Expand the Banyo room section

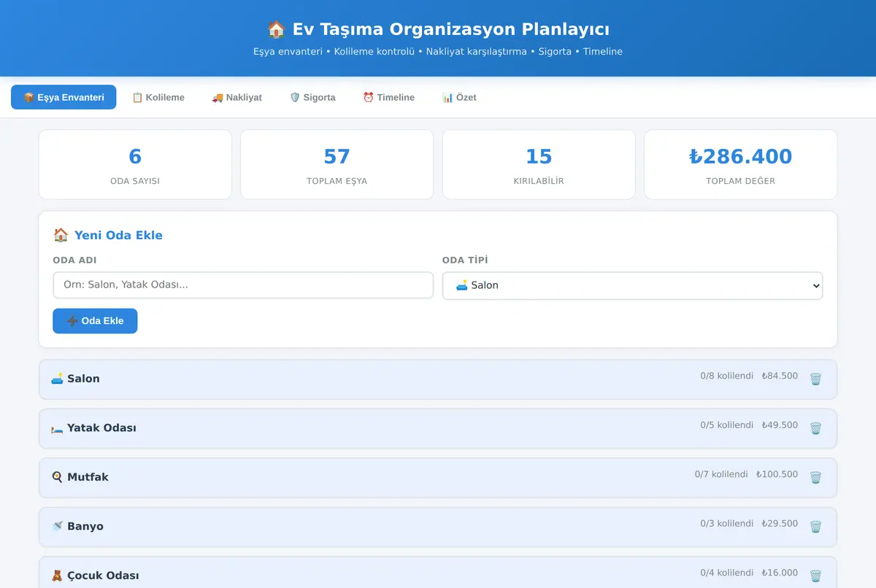click(x=438, y=527)
